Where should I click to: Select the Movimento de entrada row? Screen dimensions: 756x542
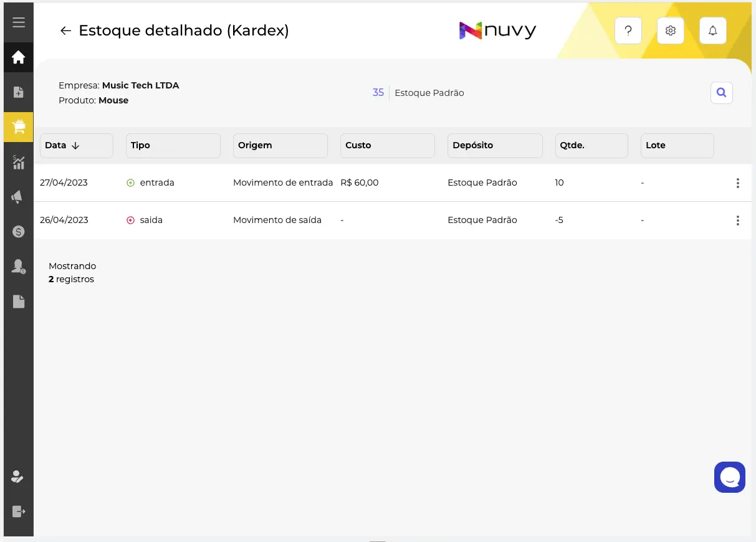(x=393, y=183)
